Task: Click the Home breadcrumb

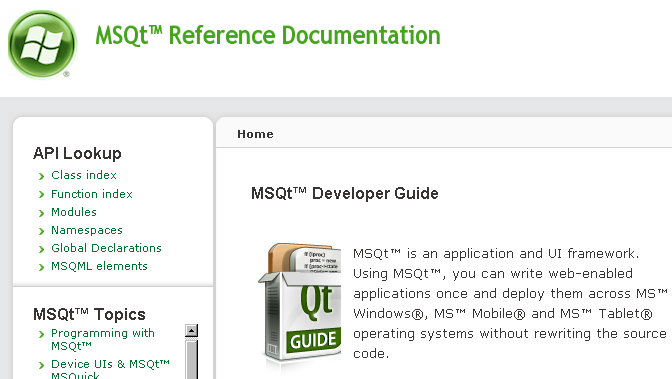Action: pos(255,134)
